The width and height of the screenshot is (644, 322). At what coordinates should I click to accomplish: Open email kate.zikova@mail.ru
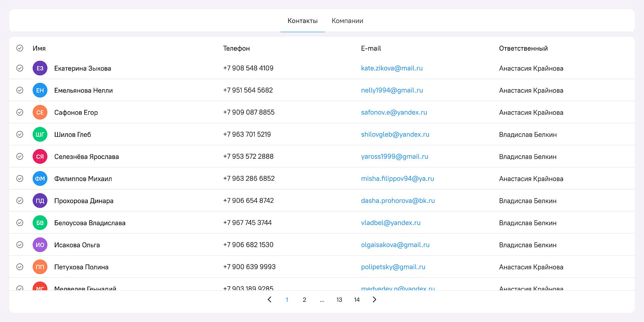point(392,68)
